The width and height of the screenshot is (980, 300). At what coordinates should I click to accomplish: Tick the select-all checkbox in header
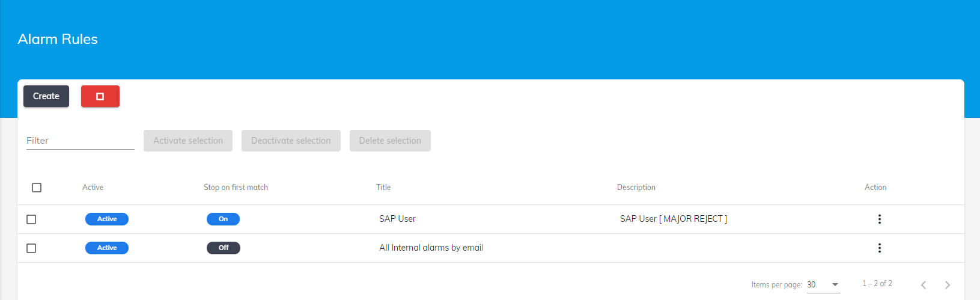pyautogui.click(x=37, y=188)
